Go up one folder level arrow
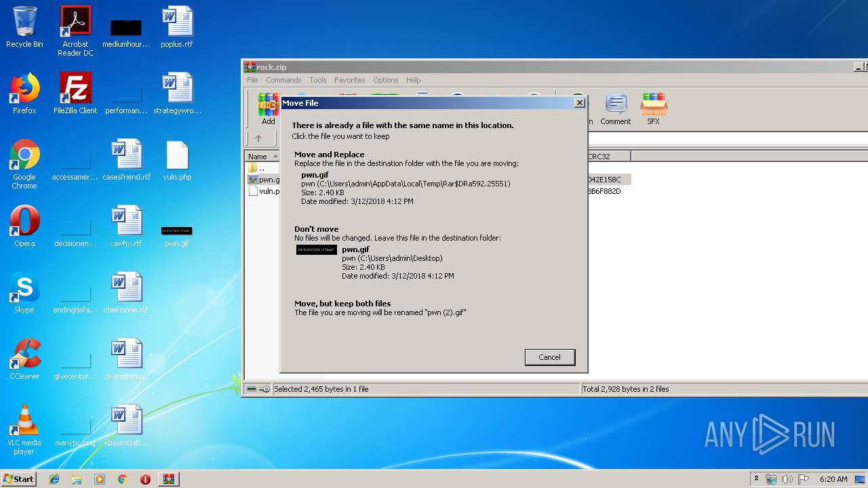Image resolution: width=868 pixels, height=488 pixels. click(x=258, y=138)
